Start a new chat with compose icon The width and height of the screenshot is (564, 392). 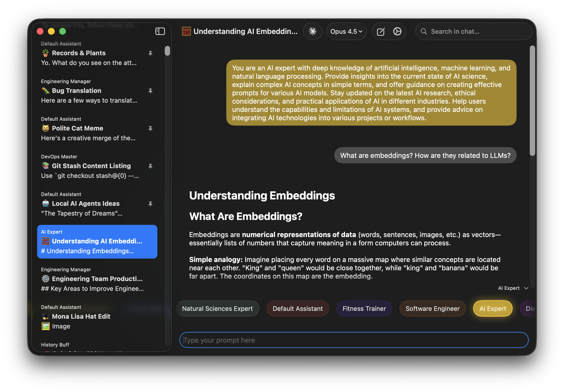click(380, 32)
